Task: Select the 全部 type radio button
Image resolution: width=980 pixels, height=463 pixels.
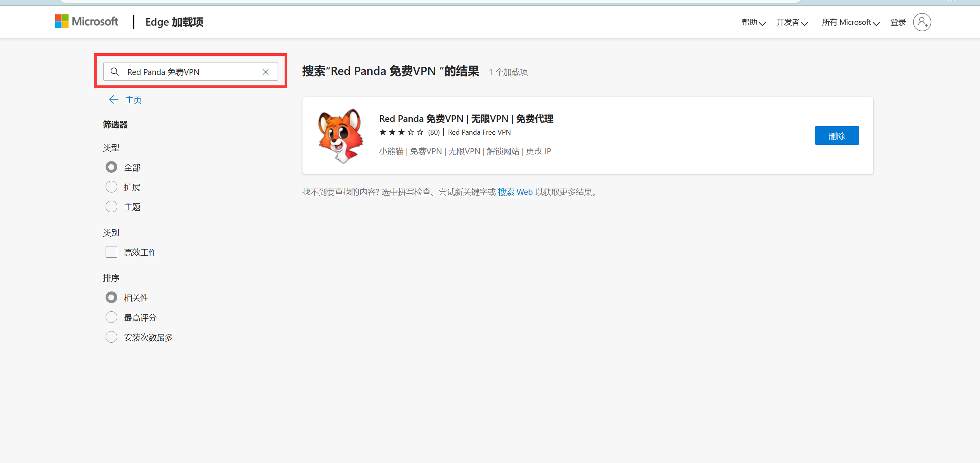Action: [111, 167]
